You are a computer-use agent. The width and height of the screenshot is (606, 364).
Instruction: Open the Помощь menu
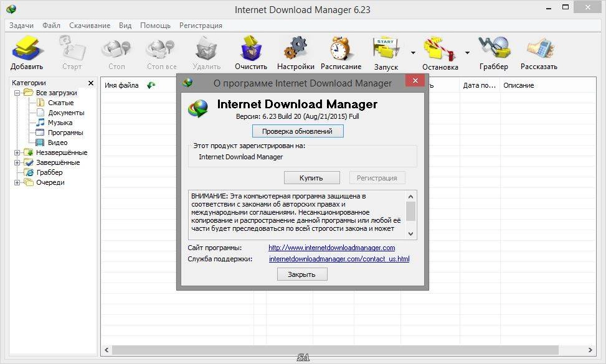tap(155, 26)
